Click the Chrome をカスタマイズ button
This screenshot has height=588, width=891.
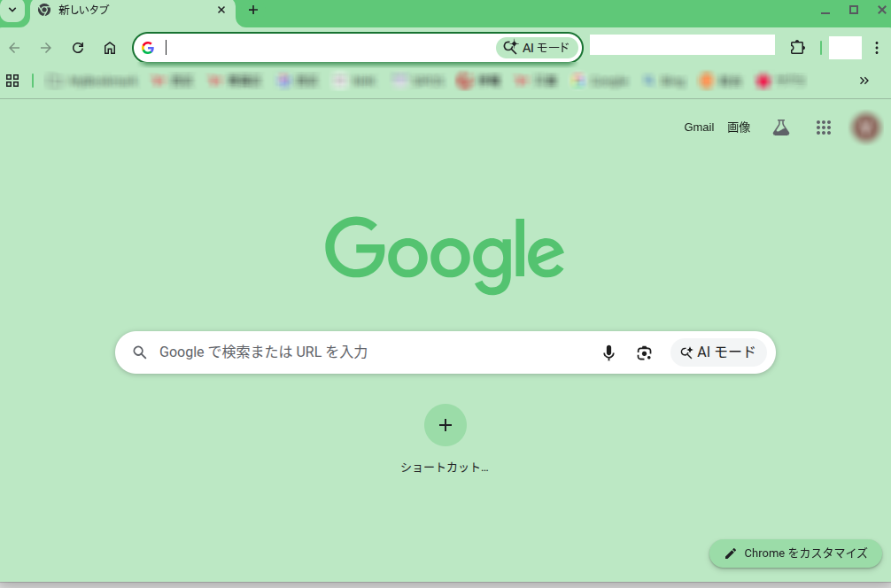(795, 553)
